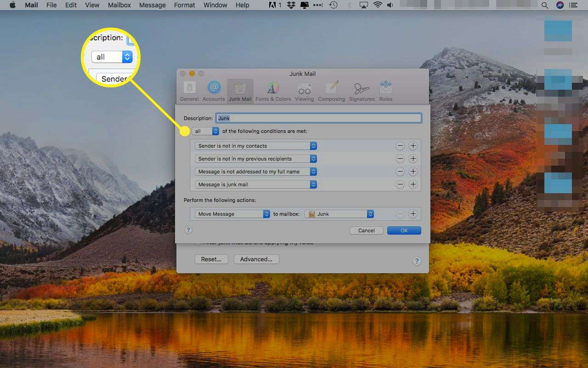Click the OK button
This screenshot has width=588, height=368.
click(404, 230)
